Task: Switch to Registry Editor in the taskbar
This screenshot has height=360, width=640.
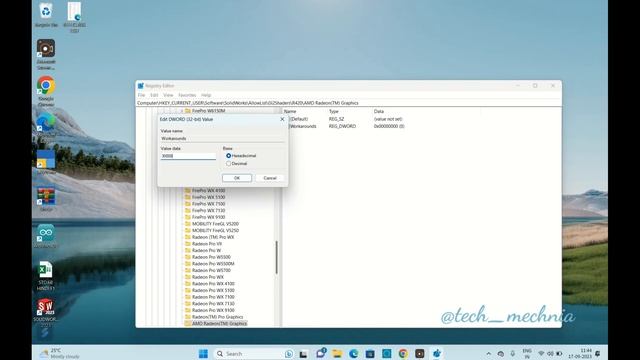Action: pos(437,353)
